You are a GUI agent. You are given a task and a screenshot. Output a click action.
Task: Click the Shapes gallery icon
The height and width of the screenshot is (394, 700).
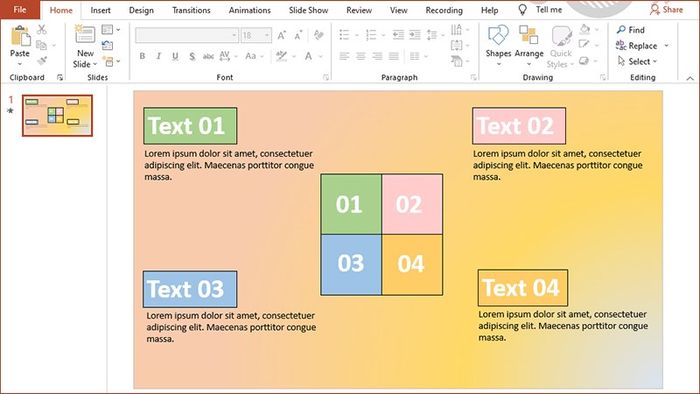(x=498, y=35)
